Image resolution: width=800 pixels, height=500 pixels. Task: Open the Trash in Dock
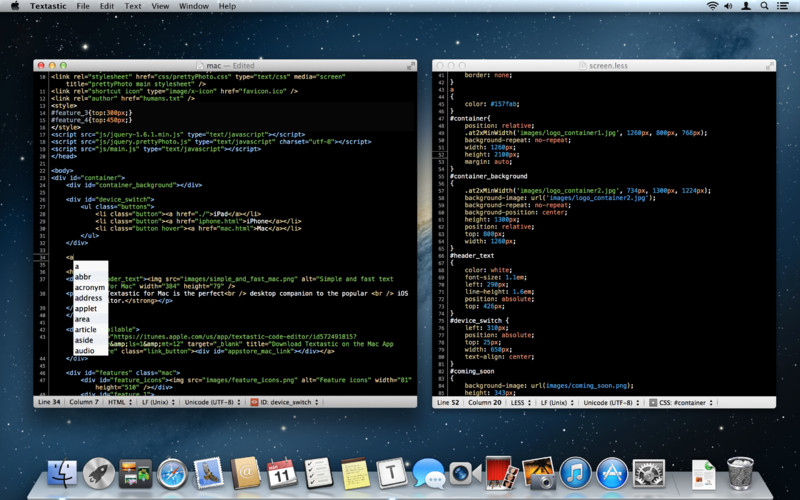(x=740, y=473)
